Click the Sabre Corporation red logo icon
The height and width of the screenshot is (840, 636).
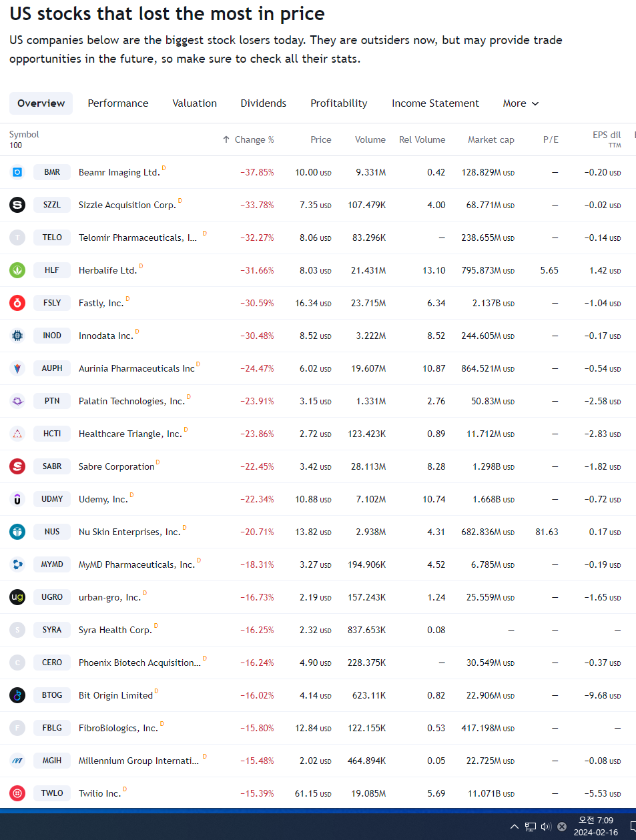pyautogui.click(x=17, y=466)
